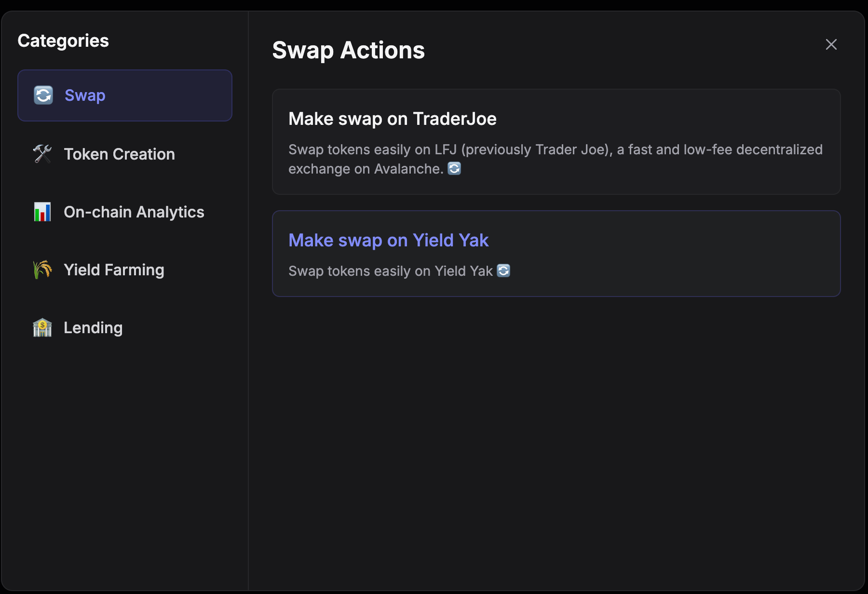The width and height of the screenshot is (868, 594).
Task: Select the Swap category label
Action: 85,95
